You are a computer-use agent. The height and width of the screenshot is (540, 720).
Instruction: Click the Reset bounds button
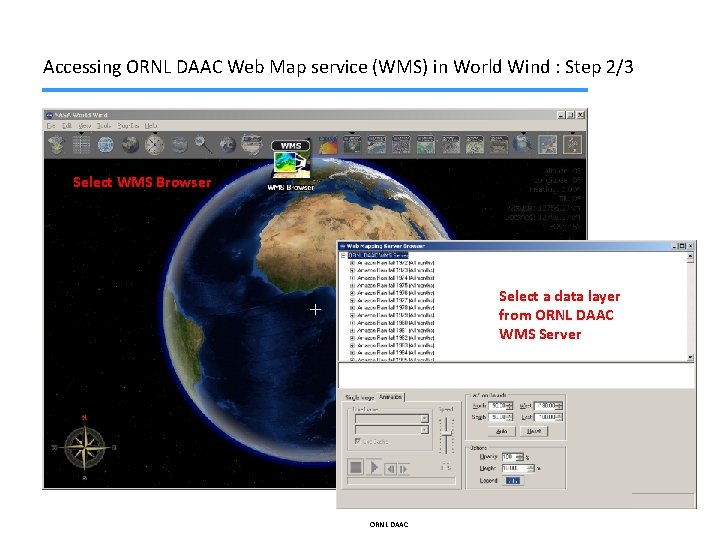[x=534, y=431]
